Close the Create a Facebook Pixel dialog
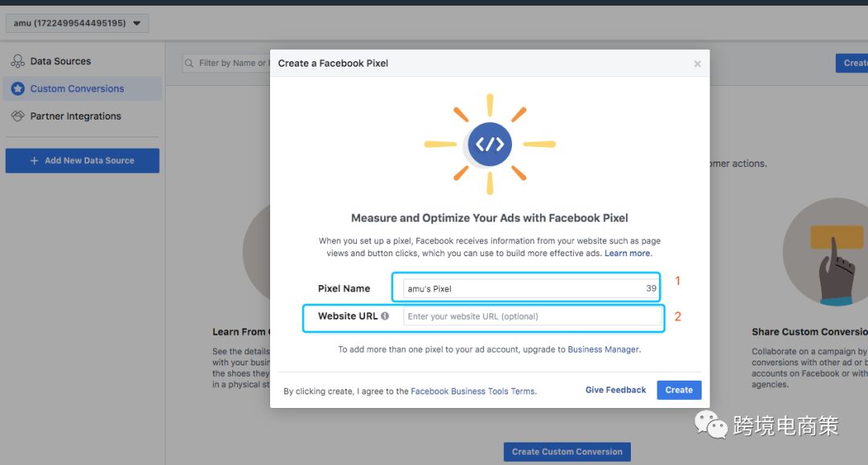This screenshot has width=868, height=465. click(698, 63)
